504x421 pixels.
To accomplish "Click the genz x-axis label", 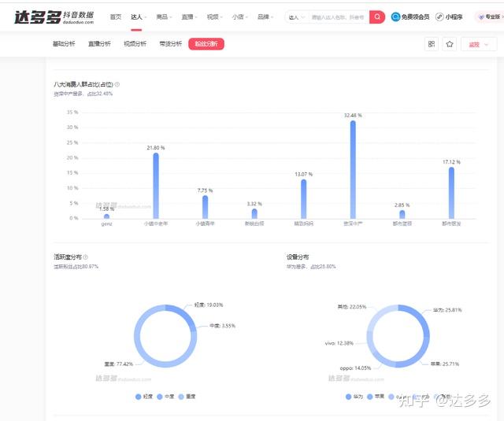I will tap(107, 223).
